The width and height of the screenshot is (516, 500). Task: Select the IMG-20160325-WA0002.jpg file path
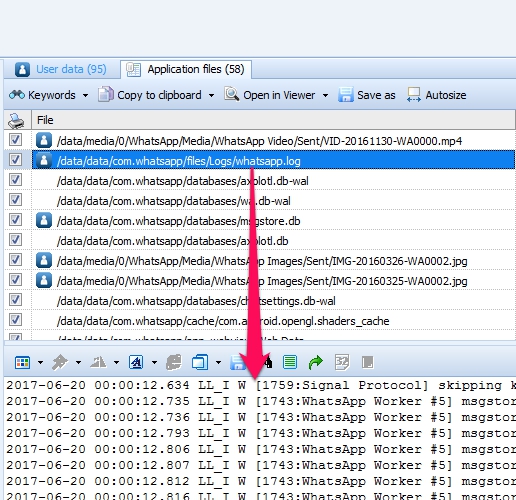[262, 281]
